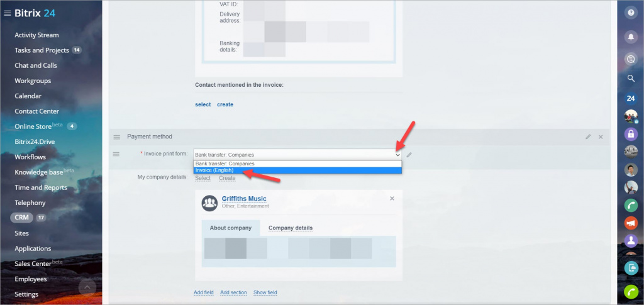The image size is (644, 305).
Task: Go to Workgroups
Action: click(33, 81)
